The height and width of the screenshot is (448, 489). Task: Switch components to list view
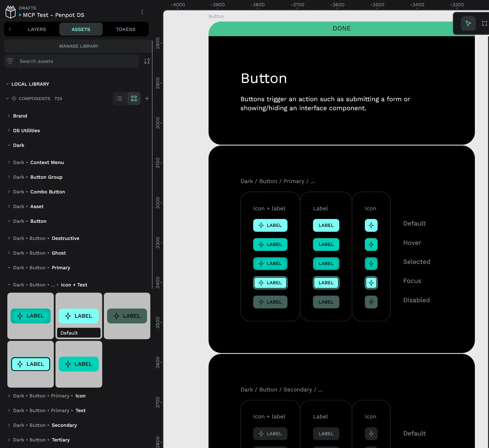tap(119, 98)
